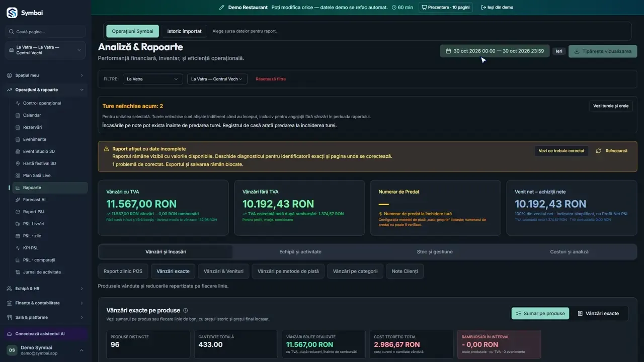Viewport: 644px width, 362px height.
Task: Switch to the Sumar pe produse view
Action: 540,313
